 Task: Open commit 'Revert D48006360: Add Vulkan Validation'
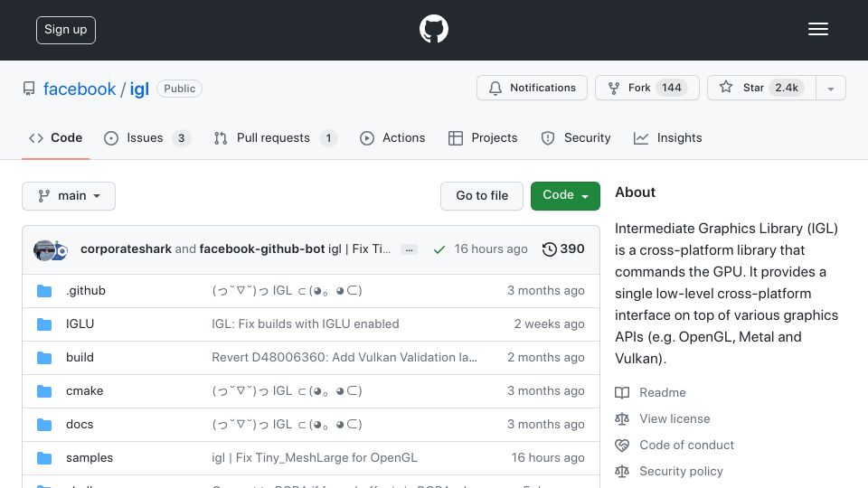point(344,358)
